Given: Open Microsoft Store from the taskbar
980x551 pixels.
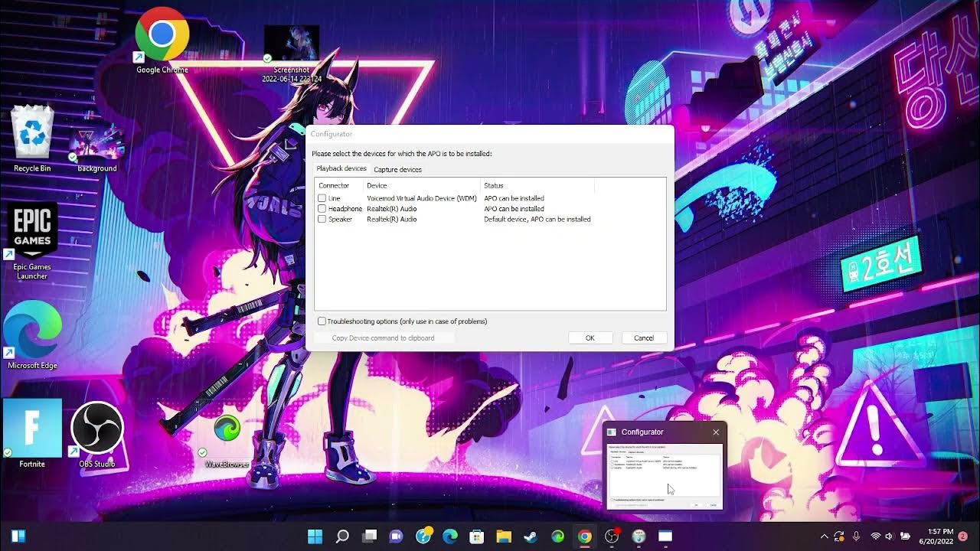Looking at the screenshot, I should pyautogui.click(x=477, y=536).
